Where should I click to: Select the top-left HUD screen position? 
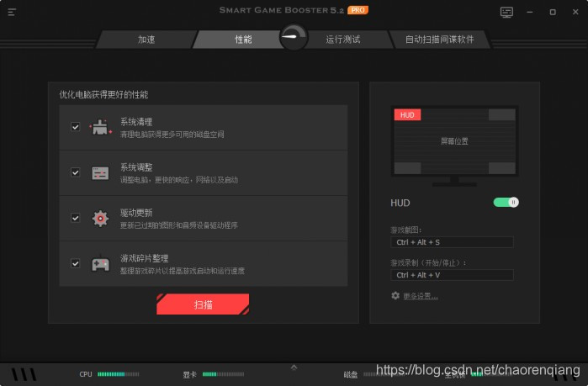(407, 114)
